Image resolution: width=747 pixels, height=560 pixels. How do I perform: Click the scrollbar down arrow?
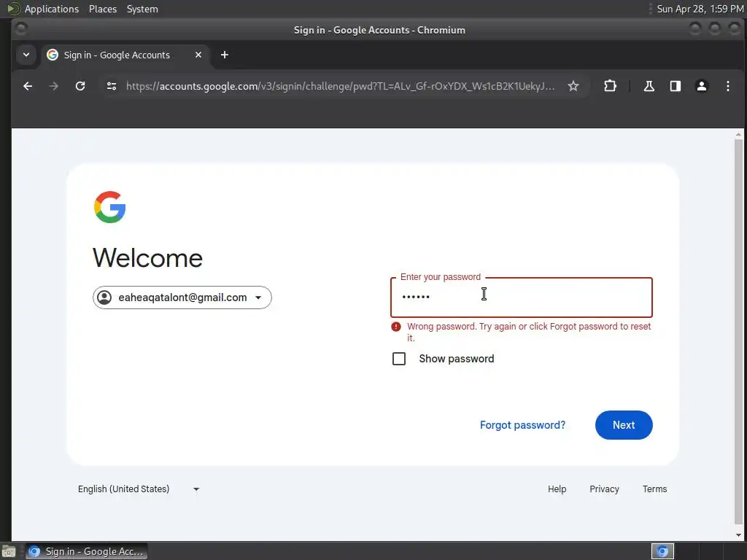tap(738, 534)
